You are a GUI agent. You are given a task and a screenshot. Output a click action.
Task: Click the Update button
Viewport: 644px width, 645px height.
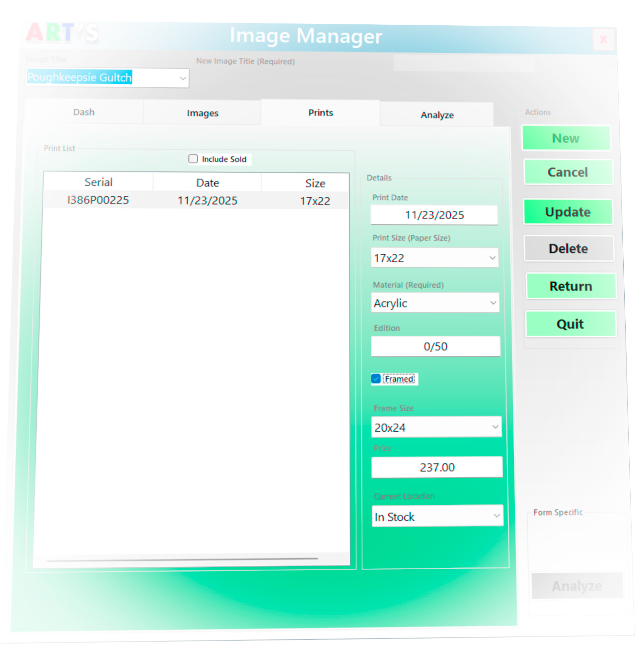click(x=568, y=212)
